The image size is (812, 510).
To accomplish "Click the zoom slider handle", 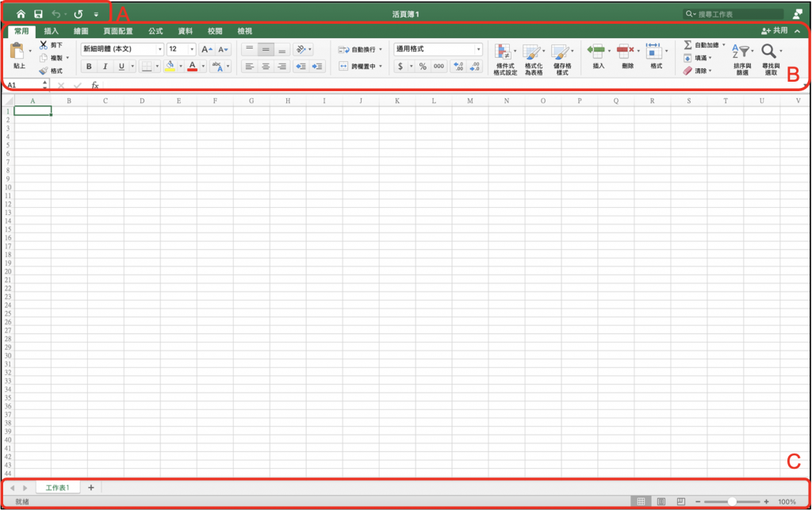I will [x=732, y=501].
